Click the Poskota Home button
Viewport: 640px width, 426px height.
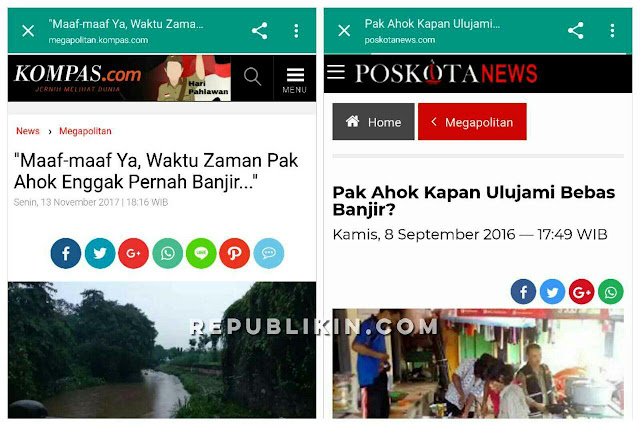pyautogui.click(x=373, y=122)
